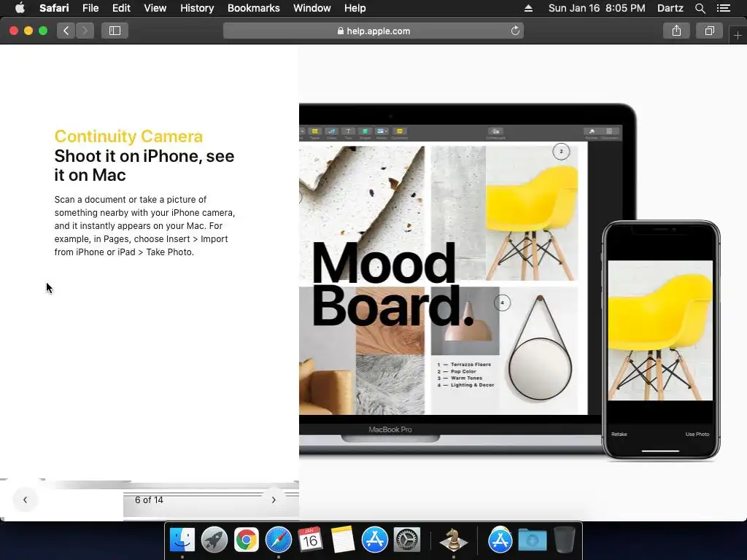Click the Continuity Camera heading
The height and width of the screenshot is (560, 747).
[x=128, y=136]
